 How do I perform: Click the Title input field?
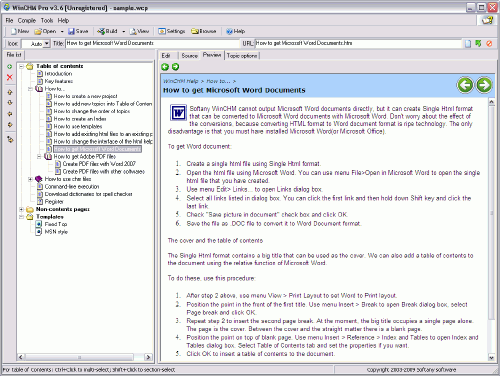point(152,43)
